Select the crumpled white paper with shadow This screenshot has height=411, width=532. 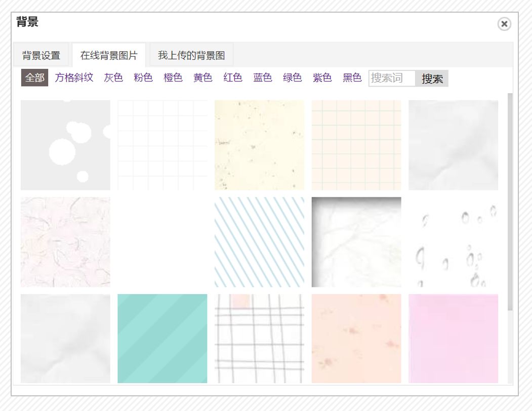pos(356,242)
